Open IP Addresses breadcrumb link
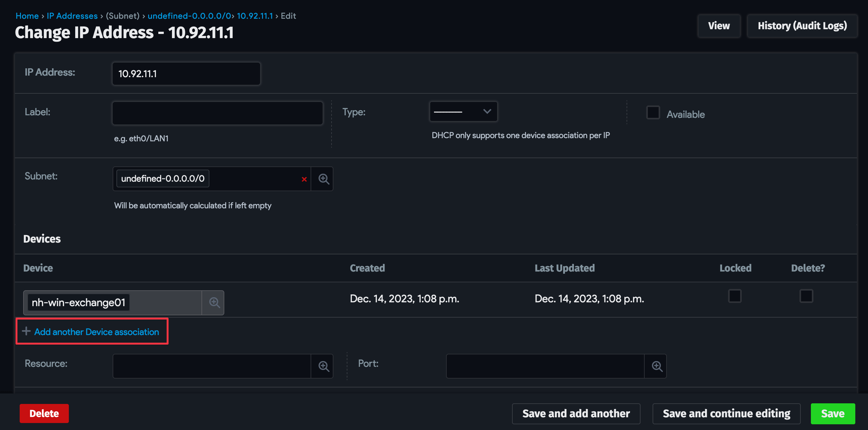The height and width of the screenshot is (430, 868). pos(72,16)
